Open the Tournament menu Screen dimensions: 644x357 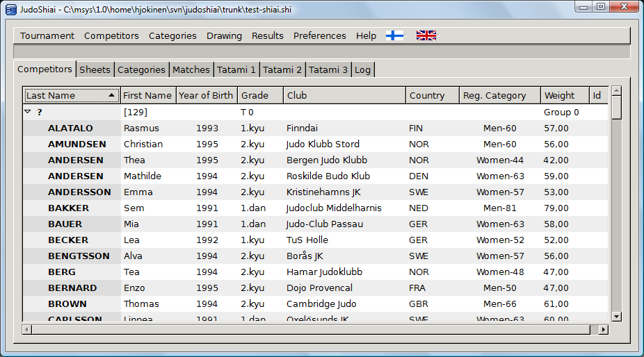[47, 35]
